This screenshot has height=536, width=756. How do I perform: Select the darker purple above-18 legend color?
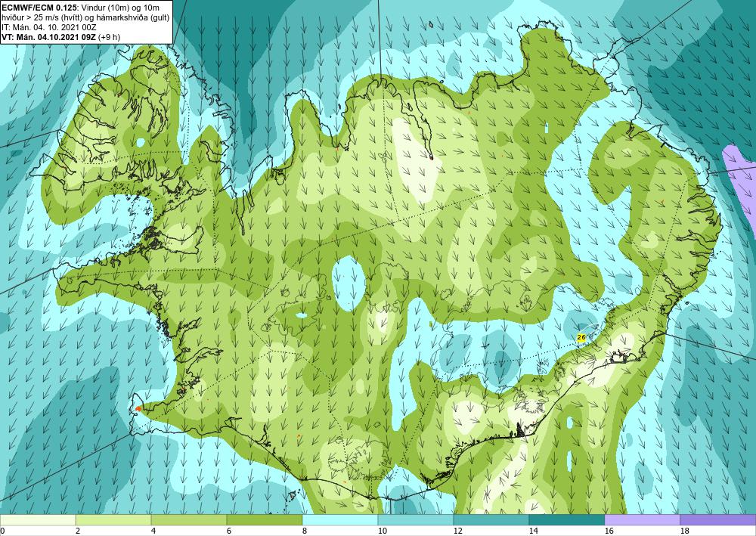point(718,519)
